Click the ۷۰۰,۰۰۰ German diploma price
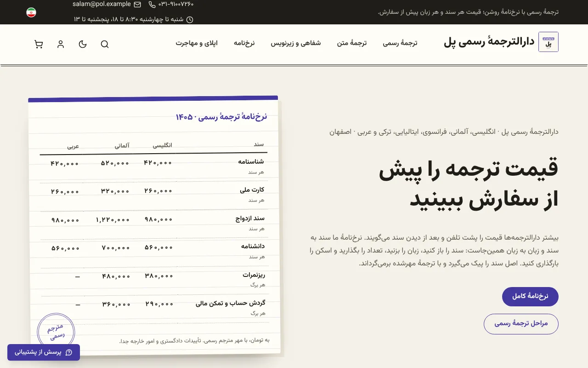The height and width of the screenshot is (368, 588). pyautogui.click(x=116, y=248)
